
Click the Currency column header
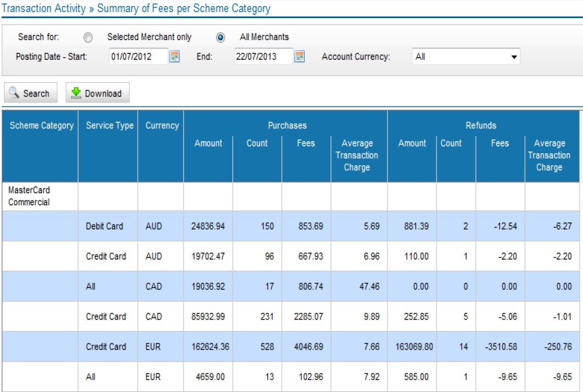tap(162, 126)
